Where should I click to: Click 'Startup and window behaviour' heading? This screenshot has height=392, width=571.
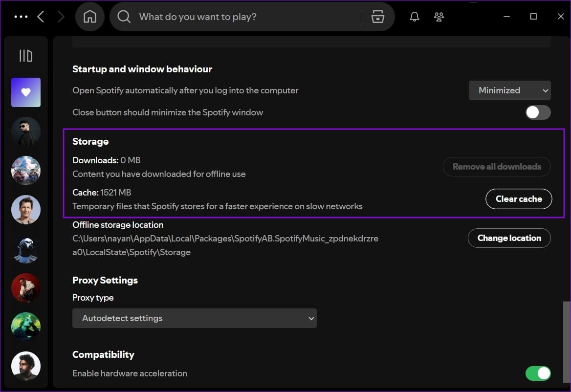point(142,69)
